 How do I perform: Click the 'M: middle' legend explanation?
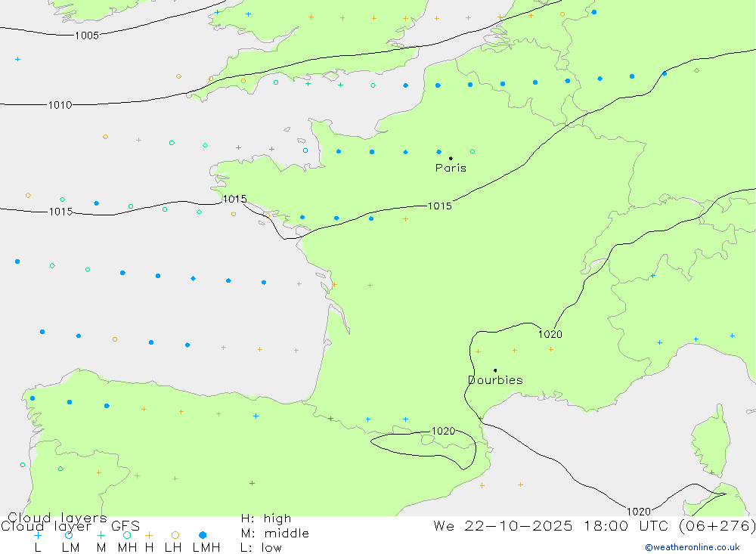pos(275,534)
